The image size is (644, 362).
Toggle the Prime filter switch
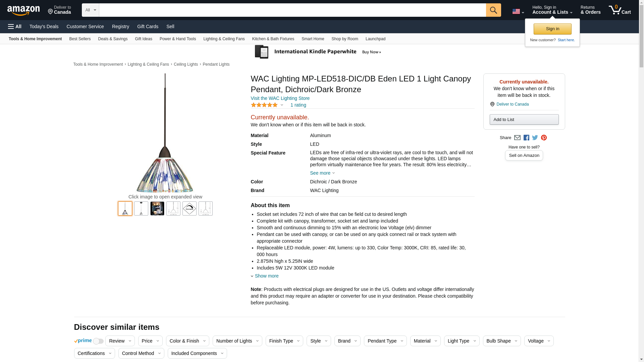(x=98, y=341)
